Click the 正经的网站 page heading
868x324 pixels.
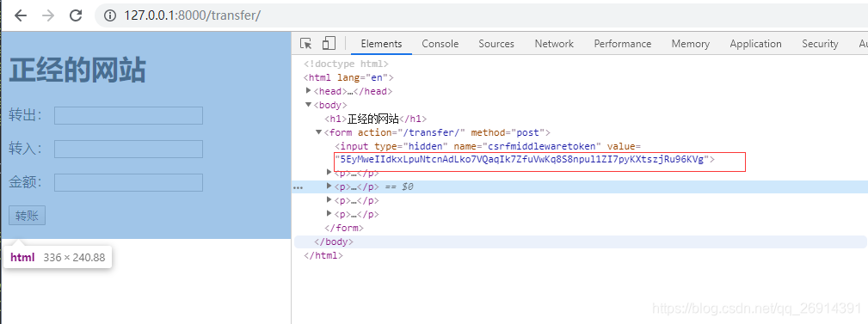point(77,70)
